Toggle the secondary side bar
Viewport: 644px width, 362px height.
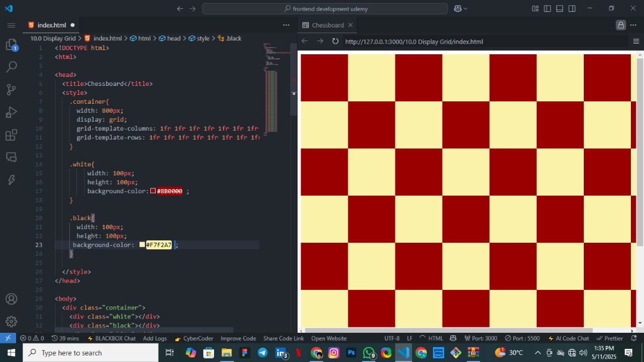click(x=572, y=8)
